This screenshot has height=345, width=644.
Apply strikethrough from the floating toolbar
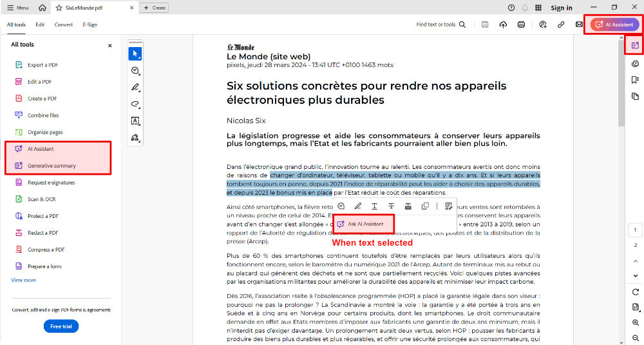tap(391, 206)
